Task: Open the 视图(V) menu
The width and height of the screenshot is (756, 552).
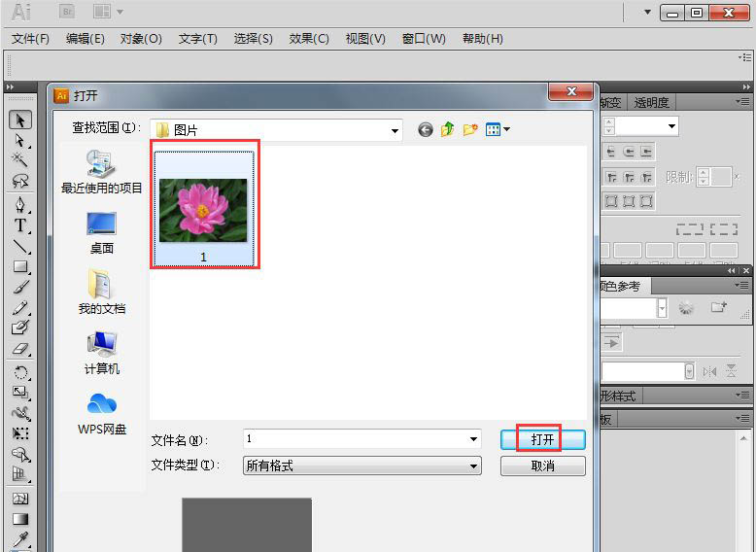Action: [365, 39]
